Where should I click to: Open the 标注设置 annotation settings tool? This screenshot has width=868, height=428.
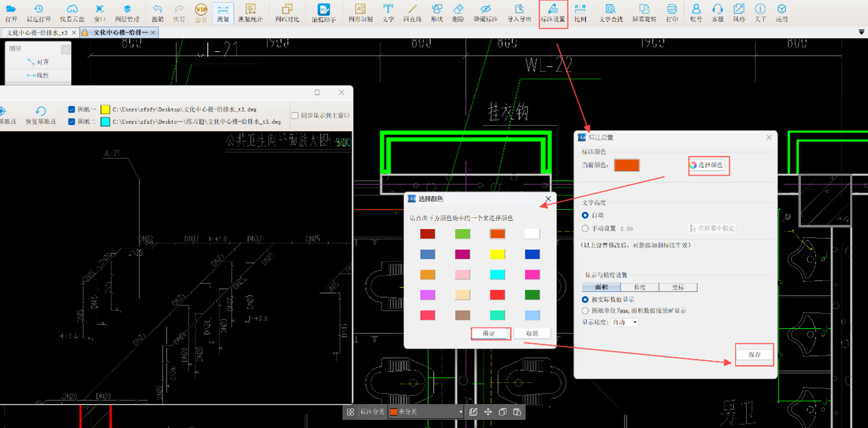[x=553, y=12]
